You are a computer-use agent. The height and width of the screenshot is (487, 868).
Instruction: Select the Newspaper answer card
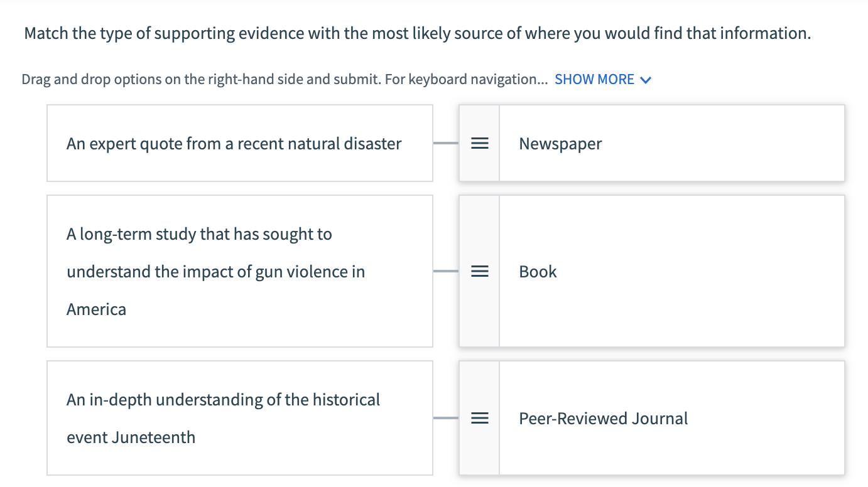tap(671, 143)
